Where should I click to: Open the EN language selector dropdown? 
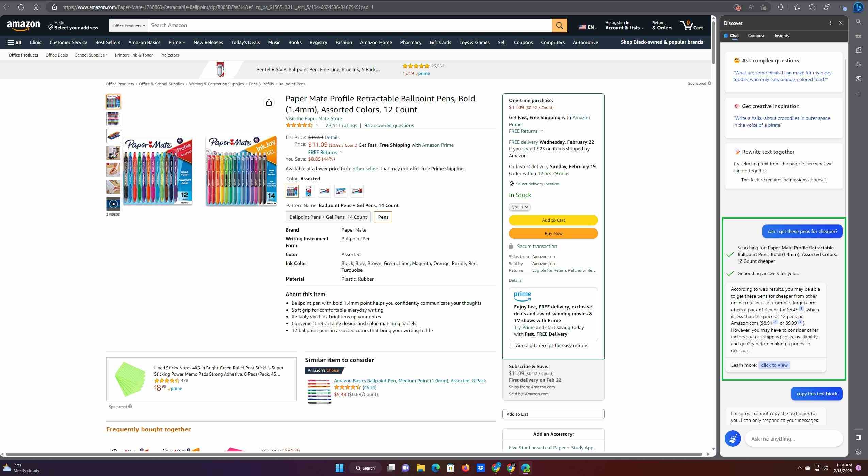588,27
